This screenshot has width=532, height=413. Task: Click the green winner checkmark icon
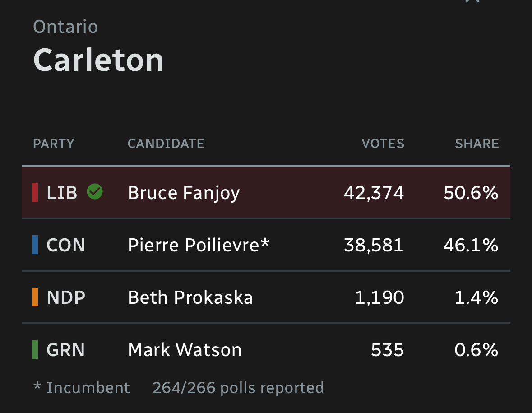(x=95, y=192)
